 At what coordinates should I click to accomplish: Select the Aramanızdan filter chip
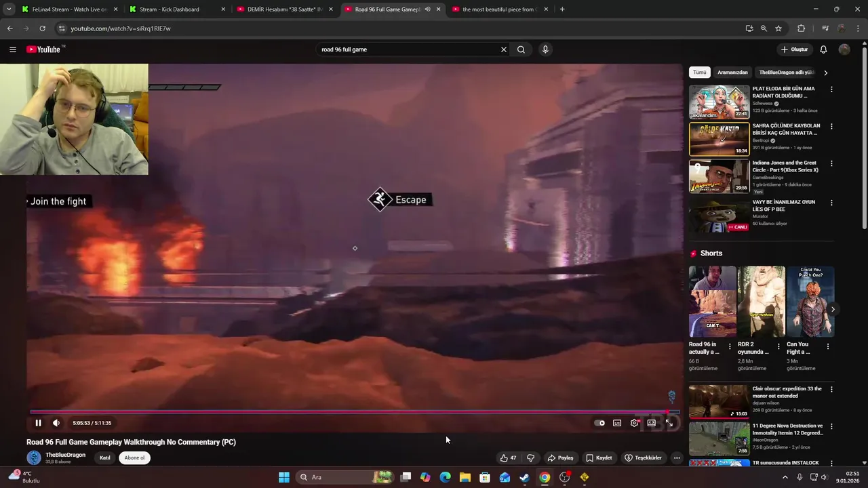tap(732, 73)
